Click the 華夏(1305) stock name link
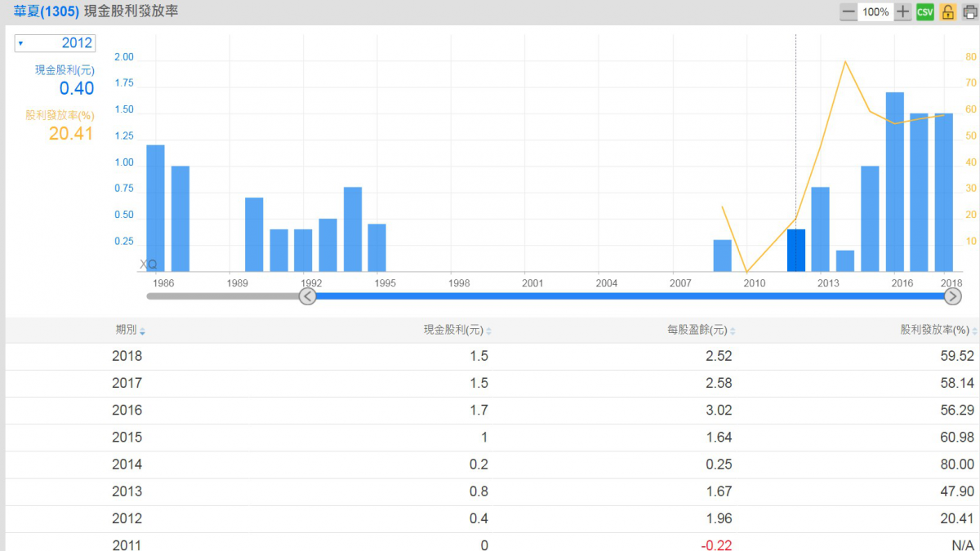The height and width of the screenshot is (551, 980). 46,11
